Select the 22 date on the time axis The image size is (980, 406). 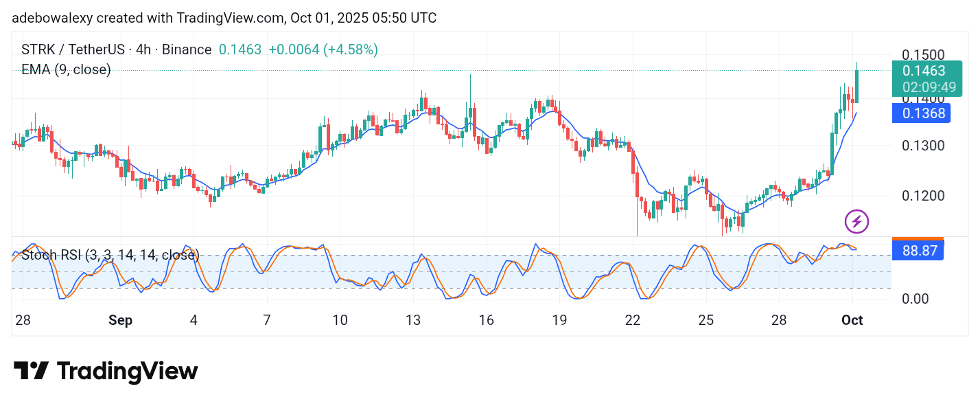pyautogui.click(x=632, y=320)
